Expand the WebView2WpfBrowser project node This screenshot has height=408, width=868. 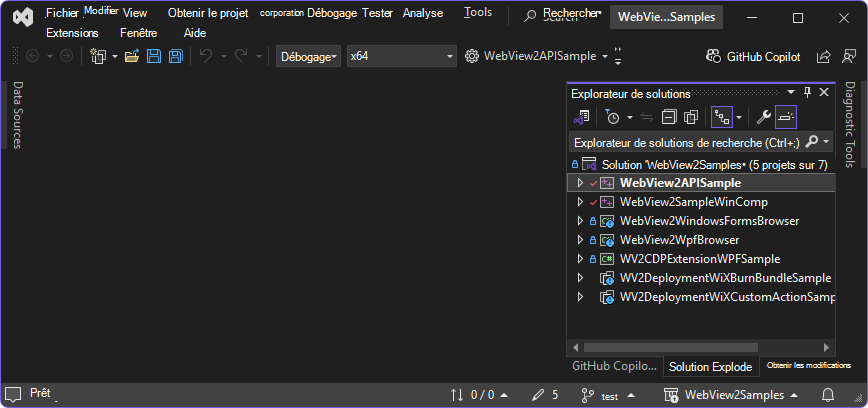tap(580, 240)
